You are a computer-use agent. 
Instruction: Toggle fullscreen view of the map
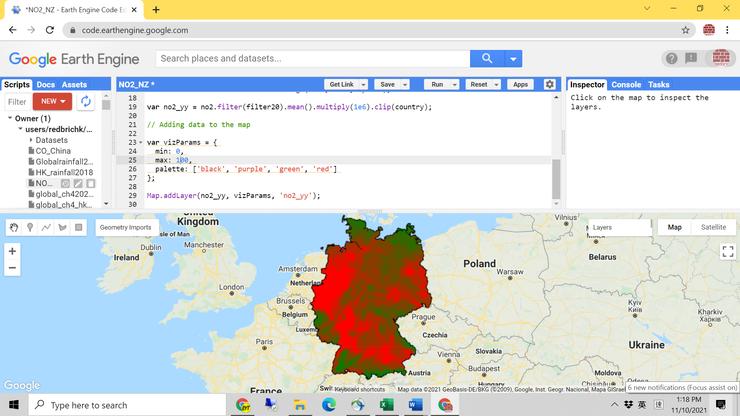(x=727, y=252)
